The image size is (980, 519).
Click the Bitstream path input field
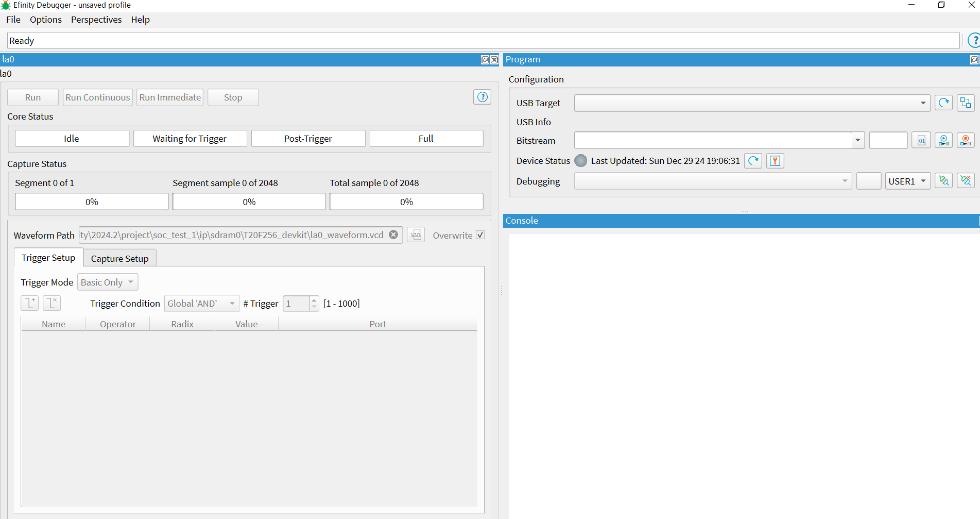(713, 140)
